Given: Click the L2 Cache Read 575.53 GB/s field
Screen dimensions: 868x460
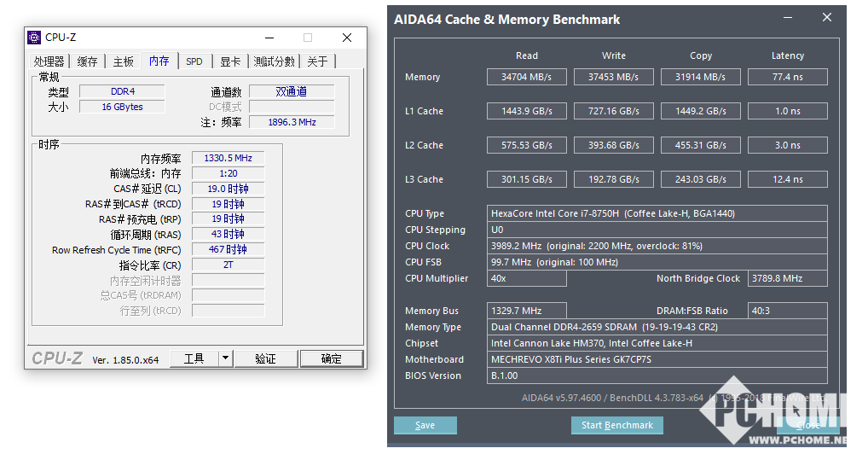Looking at the screenshot, I should [x=526, y=145].
